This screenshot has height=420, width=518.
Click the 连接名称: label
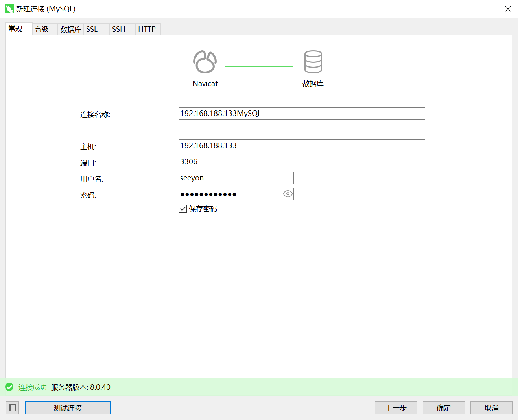pos(95,115)
